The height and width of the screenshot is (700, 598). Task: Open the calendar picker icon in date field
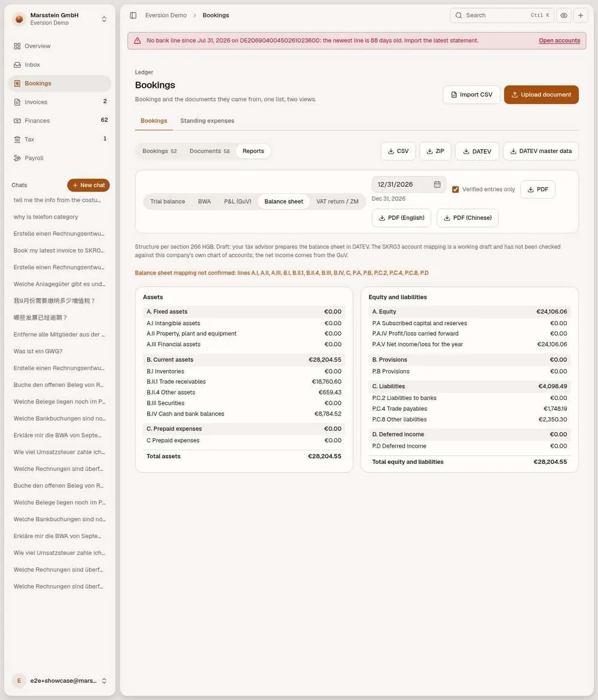437,184
